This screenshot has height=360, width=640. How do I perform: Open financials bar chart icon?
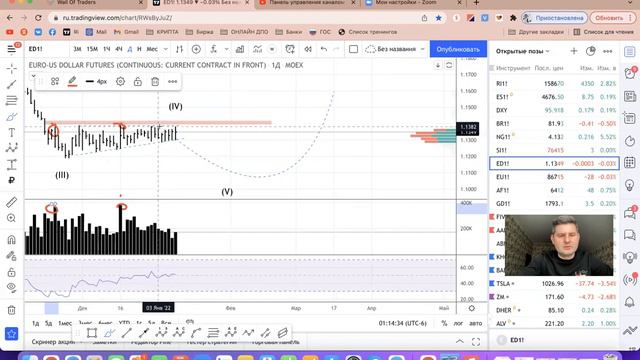coord(240,49)
